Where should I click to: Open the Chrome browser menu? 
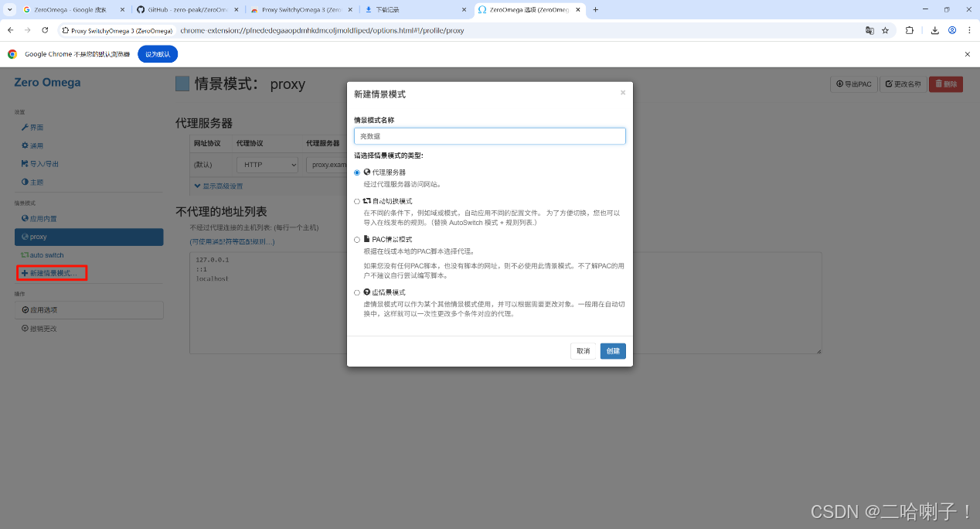coord(969,29)
